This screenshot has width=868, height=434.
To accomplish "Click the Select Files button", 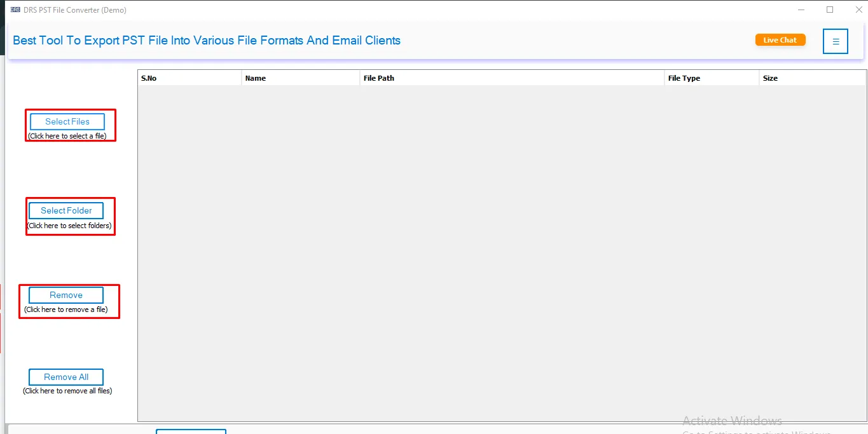I will (67, 121).
